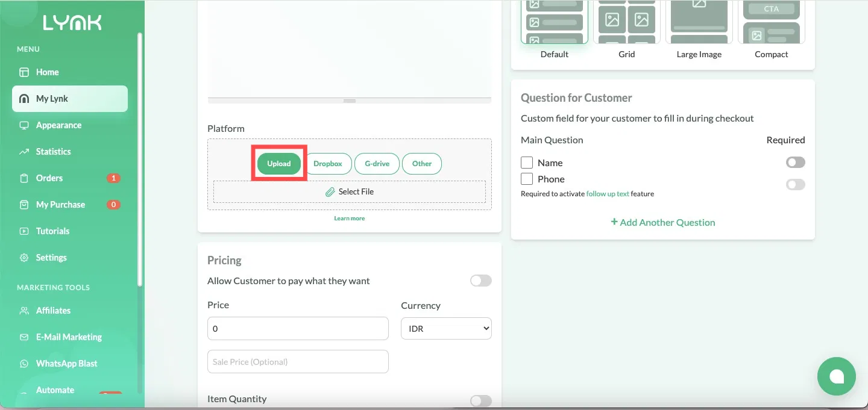
Task: Open Statistics via its chart icon
Action: [x=24, y=152]
